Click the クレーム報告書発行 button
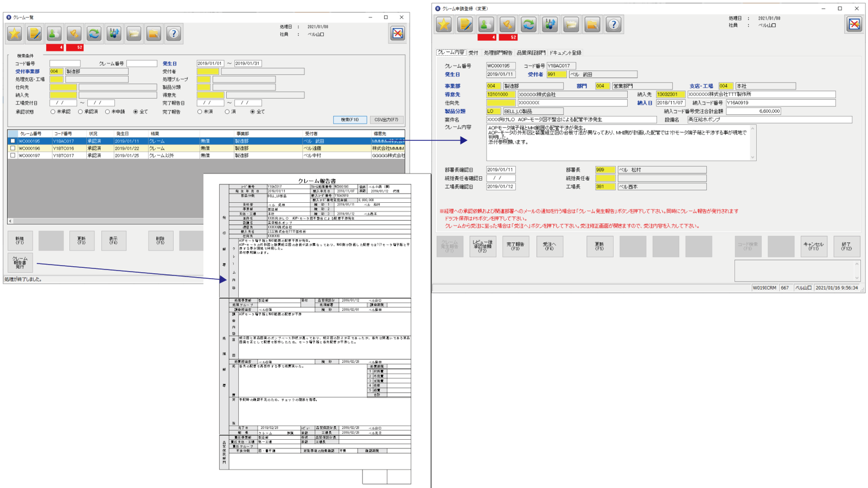Image resolution: width=868 pixels, height=488 pixels. pyautogui.click(x=20, y=262)
